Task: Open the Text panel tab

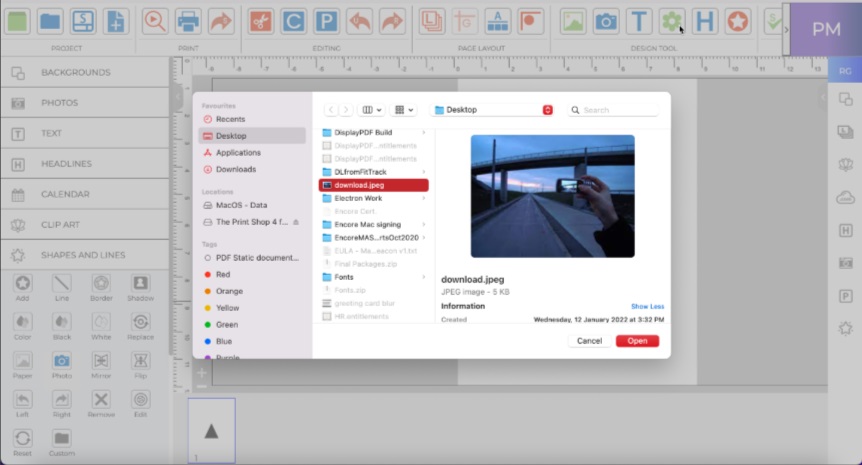Action: point(85,134)
